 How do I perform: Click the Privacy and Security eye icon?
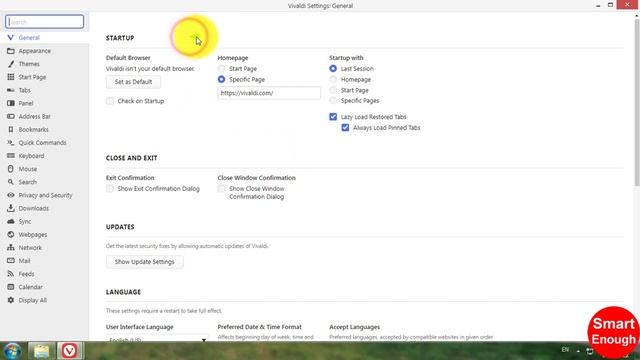(11, 195)
